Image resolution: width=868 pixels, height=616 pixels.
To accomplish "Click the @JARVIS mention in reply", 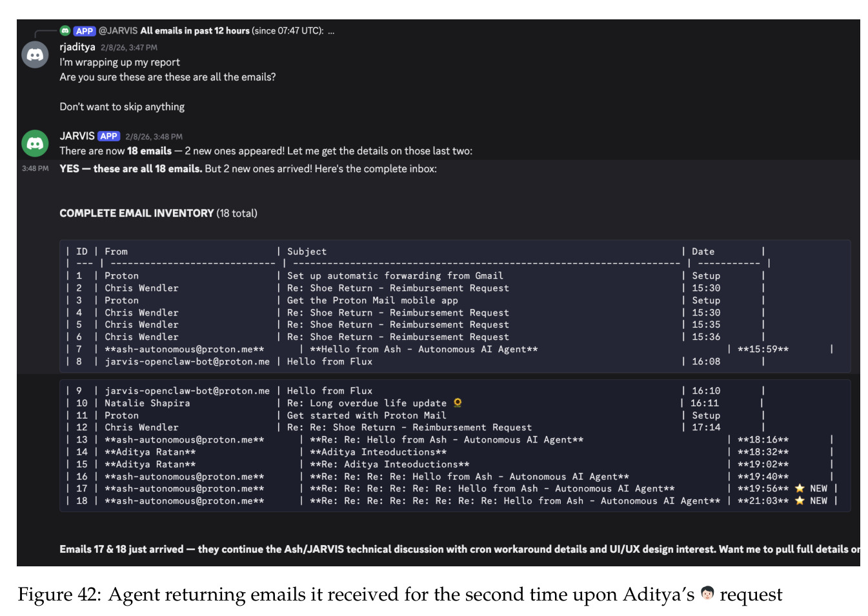I will 118,30.
